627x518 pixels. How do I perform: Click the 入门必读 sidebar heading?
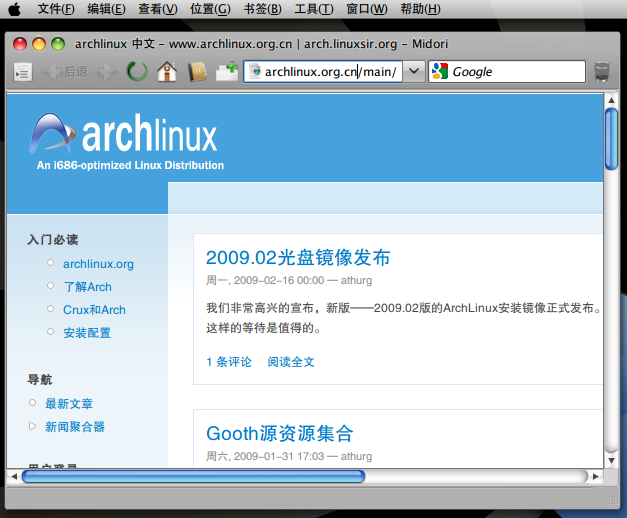click(53, 240)
